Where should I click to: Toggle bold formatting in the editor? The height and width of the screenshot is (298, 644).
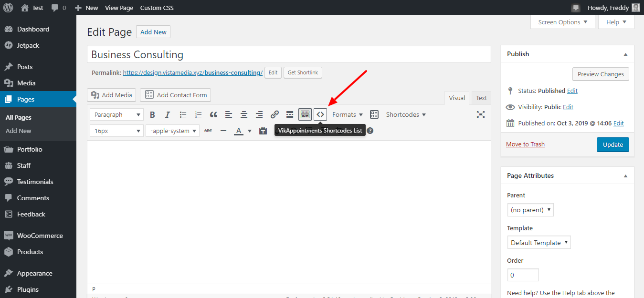(152, 114)
